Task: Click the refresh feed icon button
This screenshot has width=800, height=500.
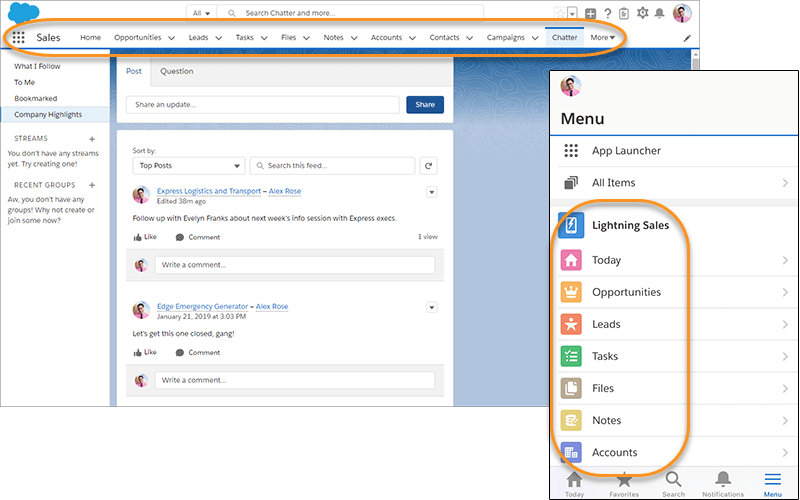Action: point(429,166)
